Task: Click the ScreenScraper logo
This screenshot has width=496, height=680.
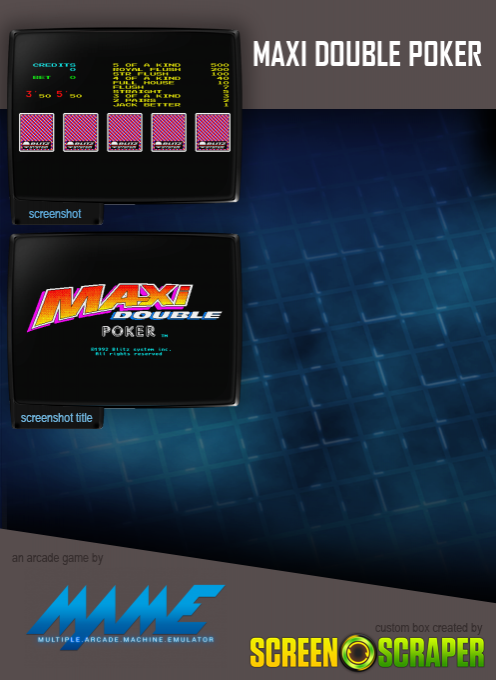Action: (x=367, y=652)
